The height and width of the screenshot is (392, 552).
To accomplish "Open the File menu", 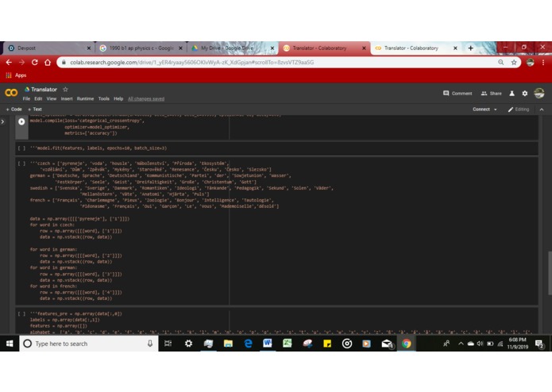I will [x=26, y=98].
